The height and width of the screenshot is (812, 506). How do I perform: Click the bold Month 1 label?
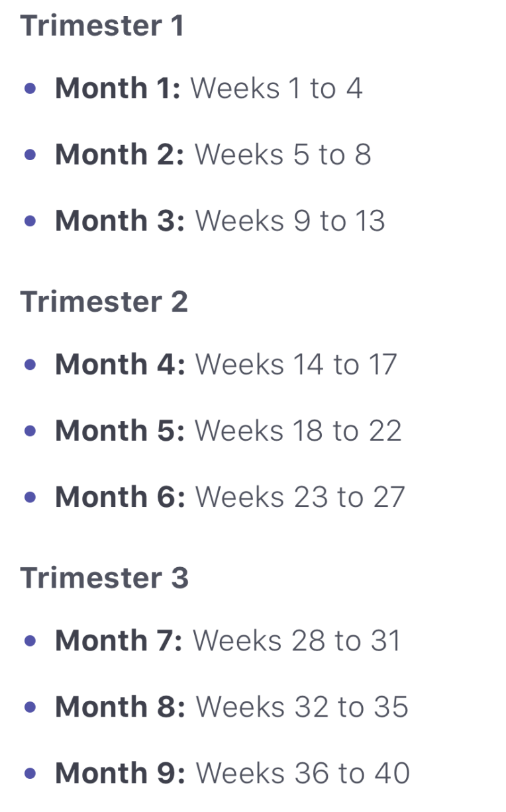pyautogui.click(x=117, y=88)
